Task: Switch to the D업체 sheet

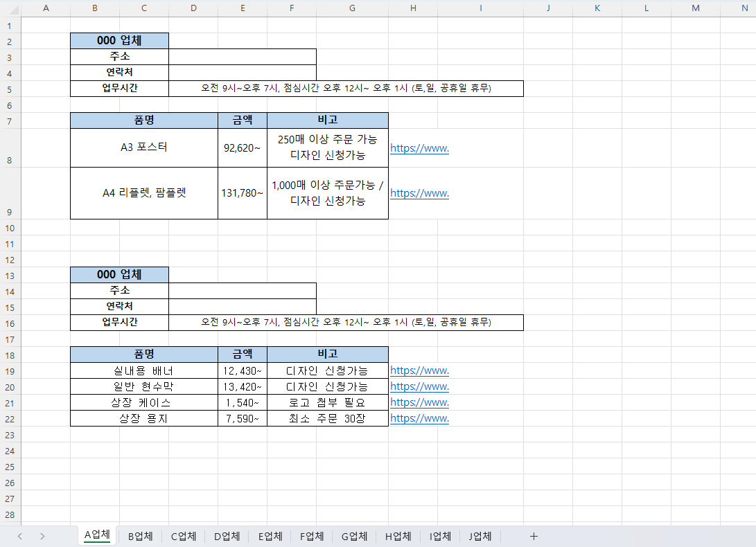Action: pos(226,536)
